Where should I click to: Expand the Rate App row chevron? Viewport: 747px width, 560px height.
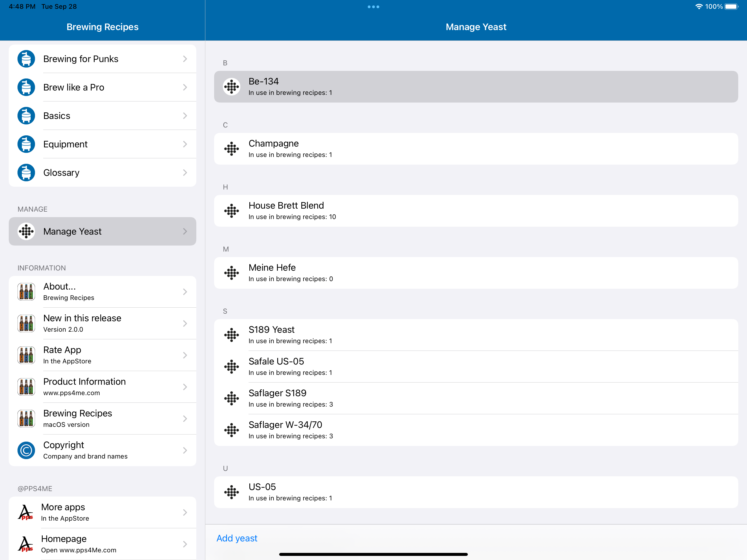click(x=185, y=355)
